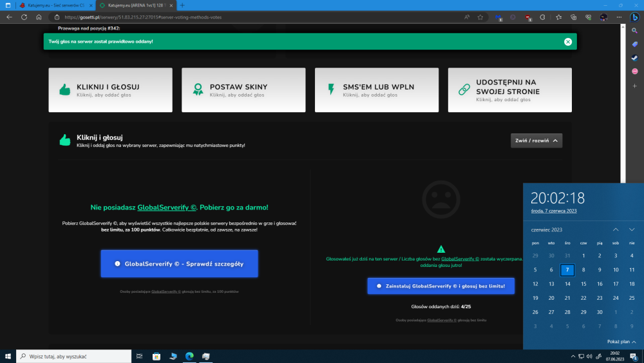The image size is (644, 363).
Task: Add this page to favorites with star icon
Action: tap(480, 17)
